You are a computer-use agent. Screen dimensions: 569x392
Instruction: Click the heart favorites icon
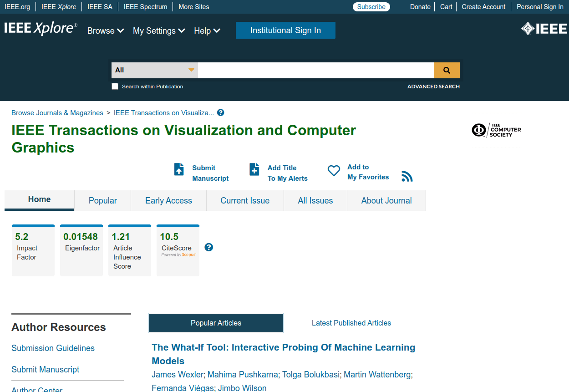(334, 171)
